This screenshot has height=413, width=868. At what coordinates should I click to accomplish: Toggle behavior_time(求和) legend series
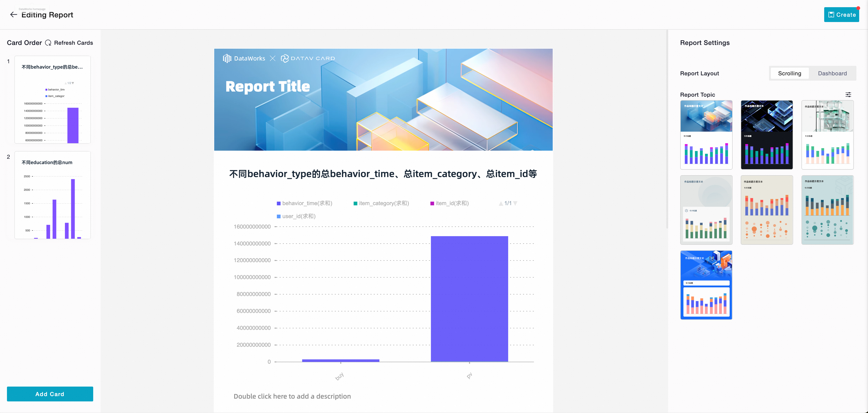coord(304,203)
